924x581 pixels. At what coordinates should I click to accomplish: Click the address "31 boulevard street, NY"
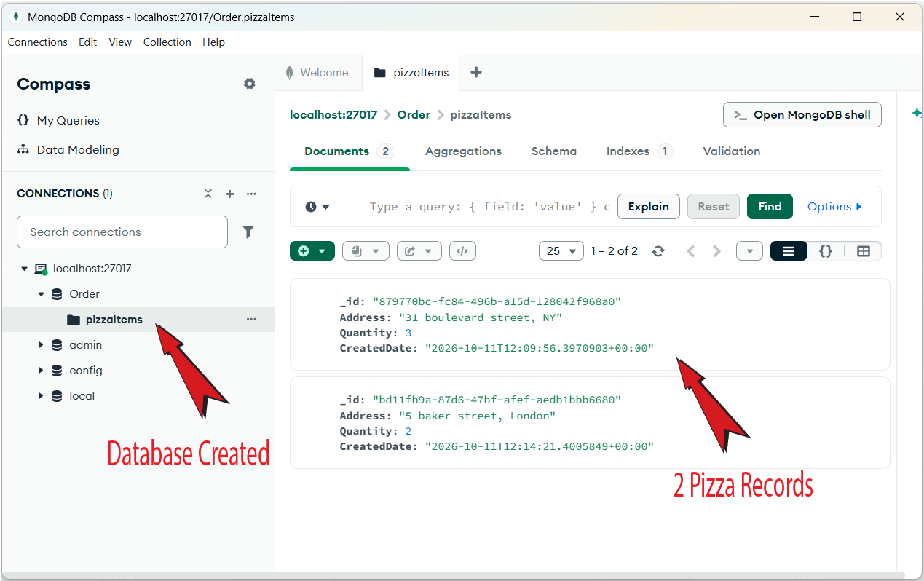click(481, 317)
